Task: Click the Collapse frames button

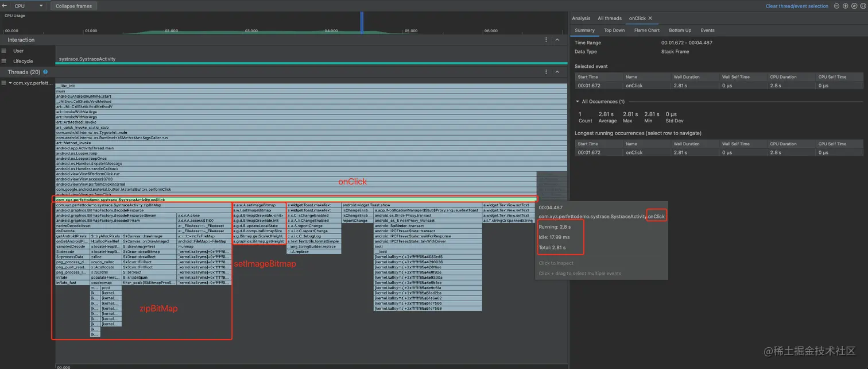Action: [x=74, y=6]
